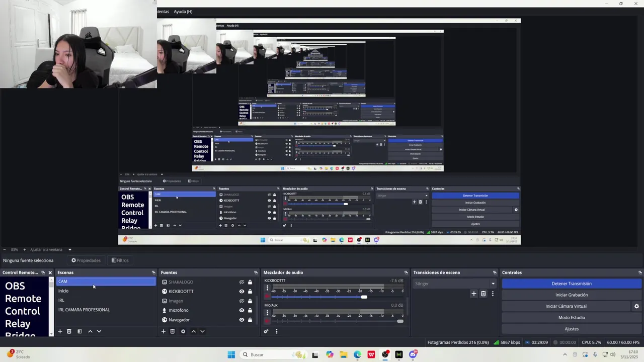The width and height of the screenshot is (644, 362).
Task: Click Detener Transmisión button
Action: click(x=572, y=284)
